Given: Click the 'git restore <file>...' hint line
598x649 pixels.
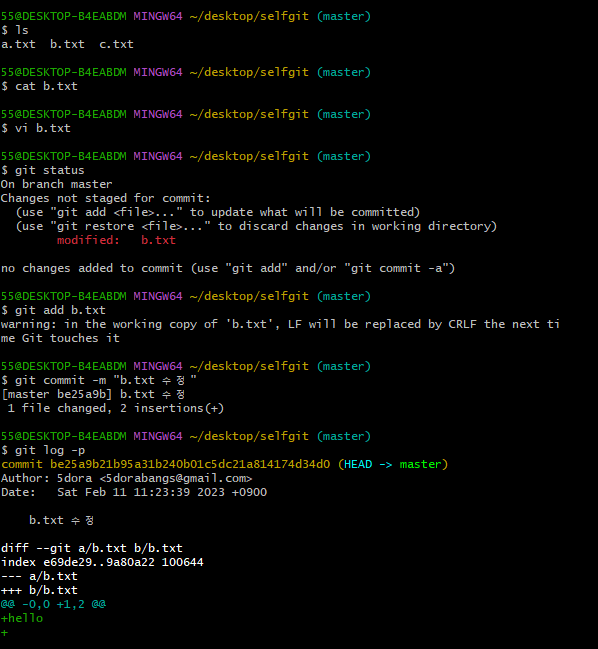Looking at the screenshot, I should point(256,226).
